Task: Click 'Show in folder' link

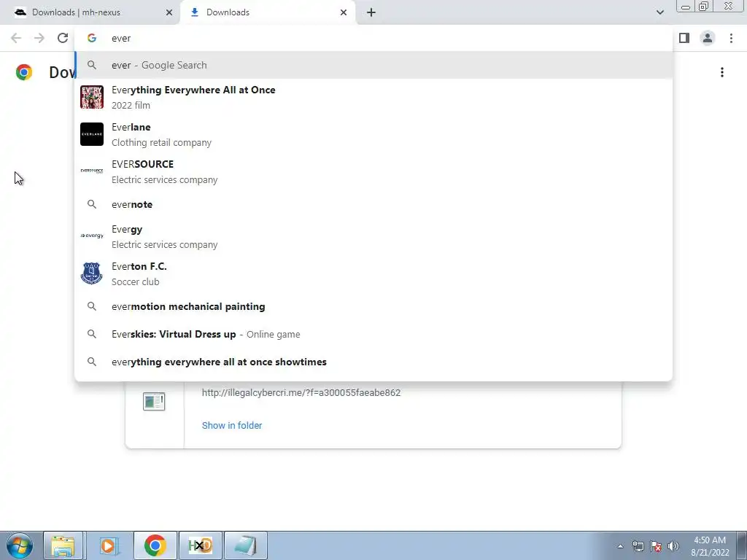Action: click(232, 425)
